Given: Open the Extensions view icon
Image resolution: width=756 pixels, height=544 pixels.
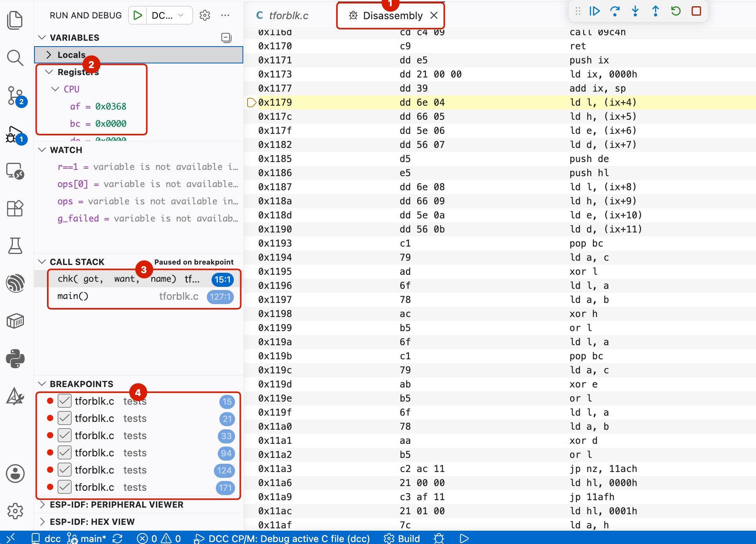Looking at the screenshot, I should 15,208.
